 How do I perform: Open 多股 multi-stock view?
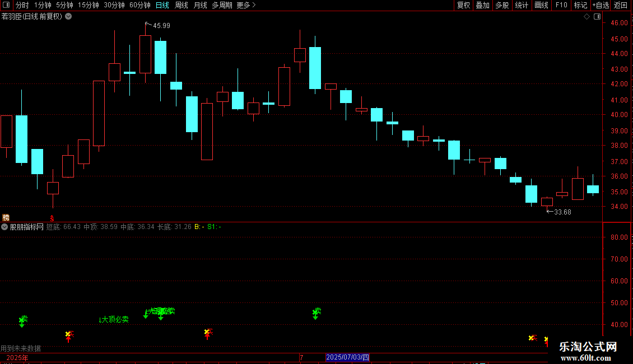502,5
